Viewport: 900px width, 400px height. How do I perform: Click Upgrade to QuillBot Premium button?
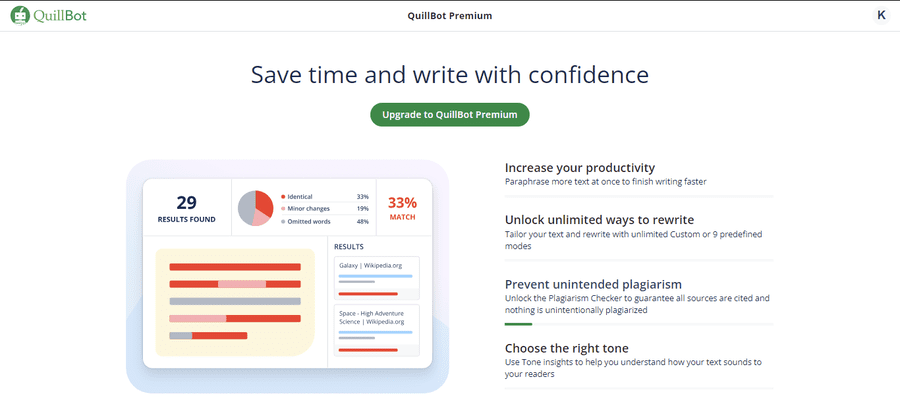pyautogui.click(x=449, y=115)
